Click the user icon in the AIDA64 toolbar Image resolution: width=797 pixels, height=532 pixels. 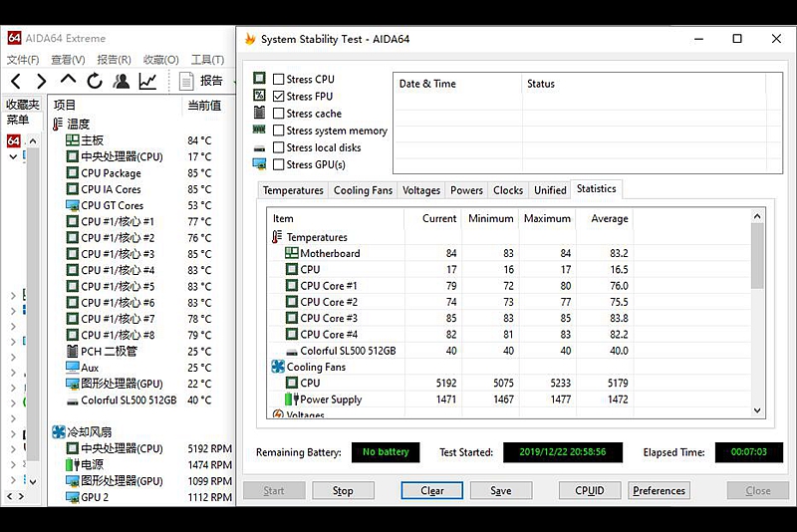click(121, 81)
